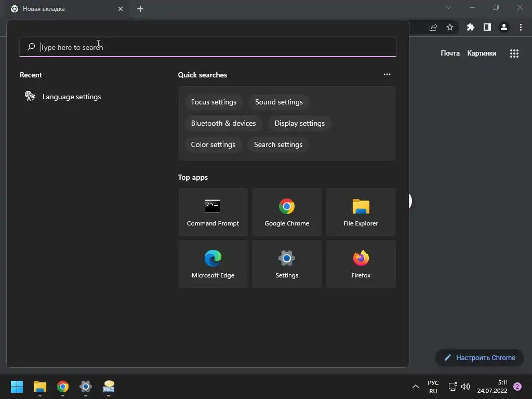Open Картинки link in Chrome
532x399 pixels.
[482, 54]
